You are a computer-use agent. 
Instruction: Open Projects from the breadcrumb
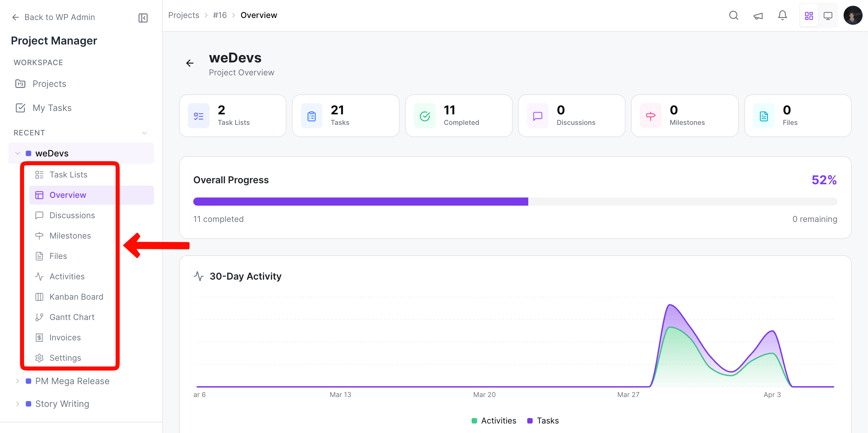pos(184,15)
